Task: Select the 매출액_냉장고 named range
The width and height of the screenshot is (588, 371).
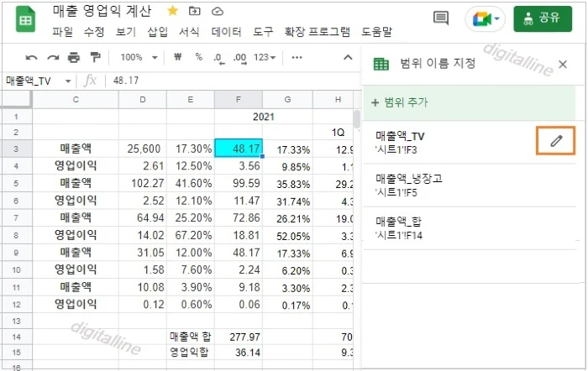Action: [x=469, y=185]
